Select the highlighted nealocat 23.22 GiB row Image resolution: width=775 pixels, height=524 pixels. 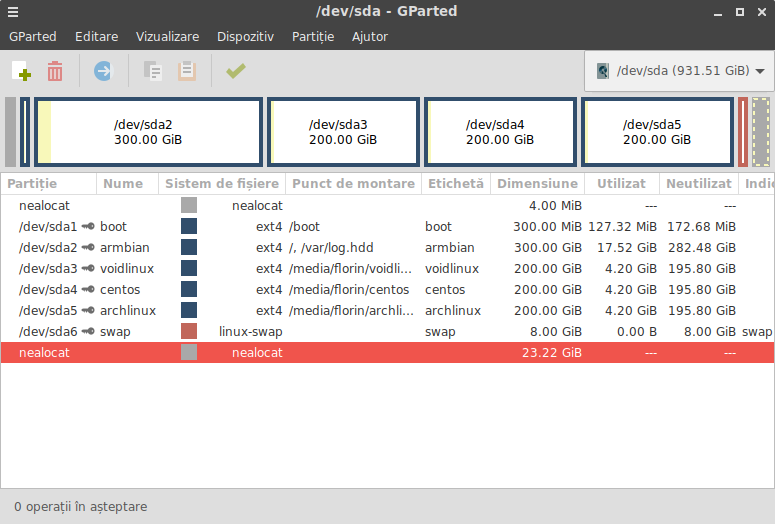click(387, 352)
